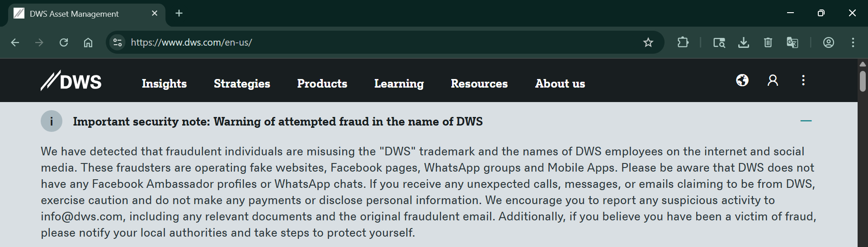
Task: Reload the page
Action: (64, 42)
